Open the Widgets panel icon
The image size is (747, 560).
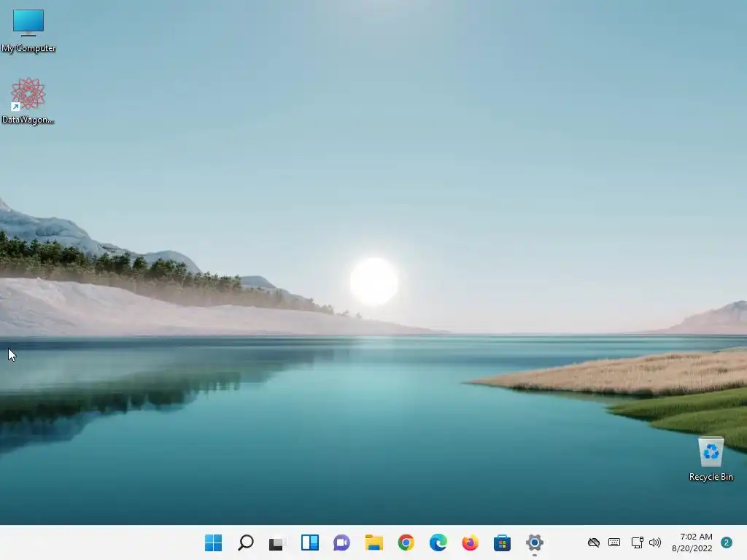(x=309, y=542)
